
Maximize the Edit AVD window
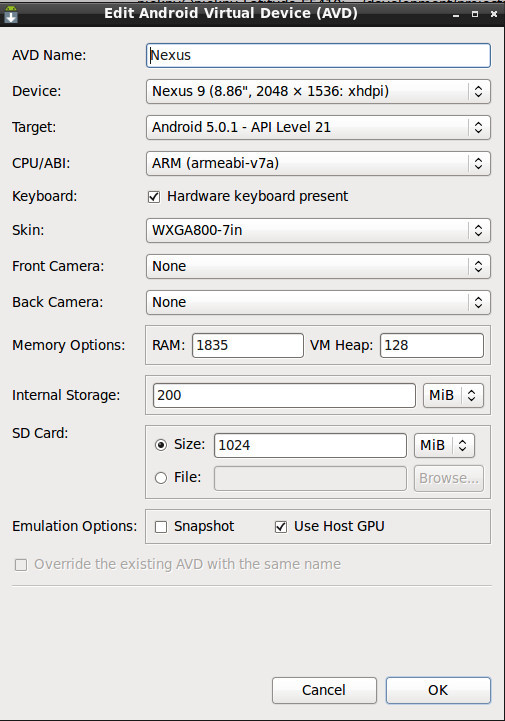(x=475, y=14)
